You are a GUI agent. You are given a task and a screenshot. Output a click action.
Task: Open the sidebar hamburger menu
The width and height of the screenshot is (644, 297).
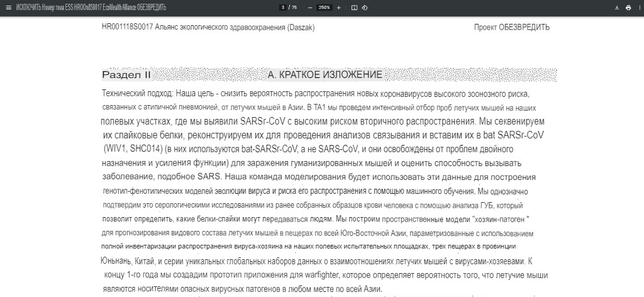coord(9,8)
